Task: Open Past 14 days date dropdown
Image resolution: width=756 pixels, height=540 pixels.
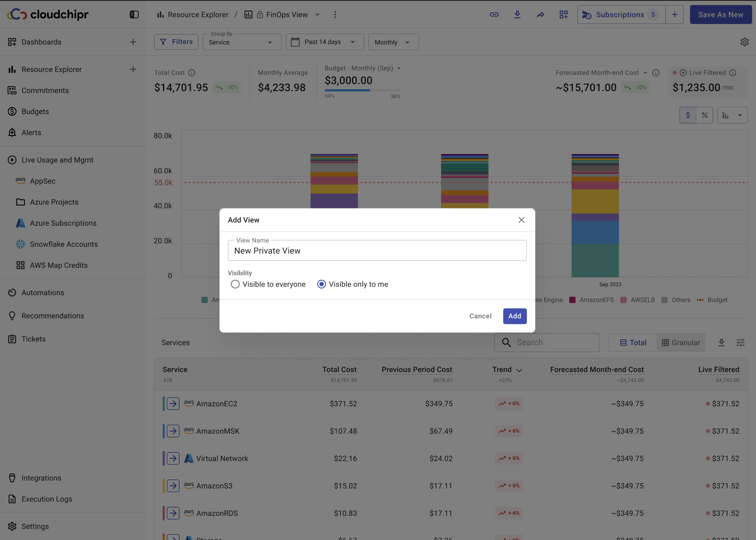Action: tap(325, 42)
